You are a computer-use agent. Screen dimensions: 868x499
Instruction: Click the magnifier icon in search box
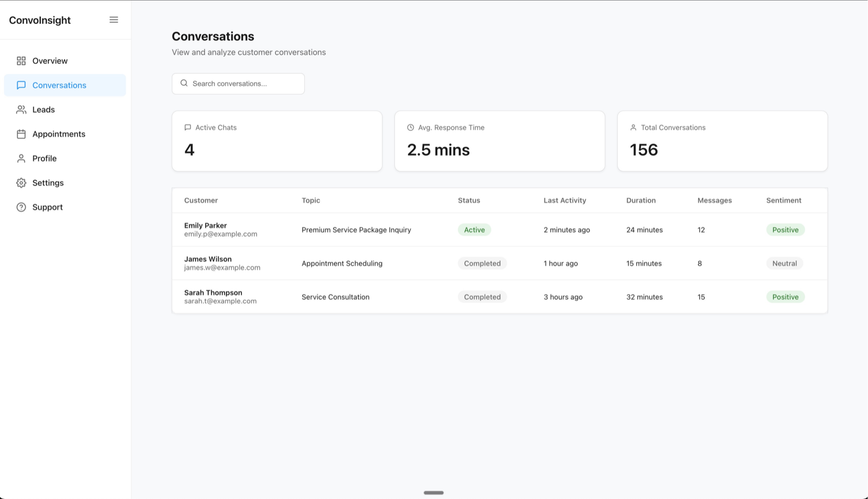click(x=184, y=83)
